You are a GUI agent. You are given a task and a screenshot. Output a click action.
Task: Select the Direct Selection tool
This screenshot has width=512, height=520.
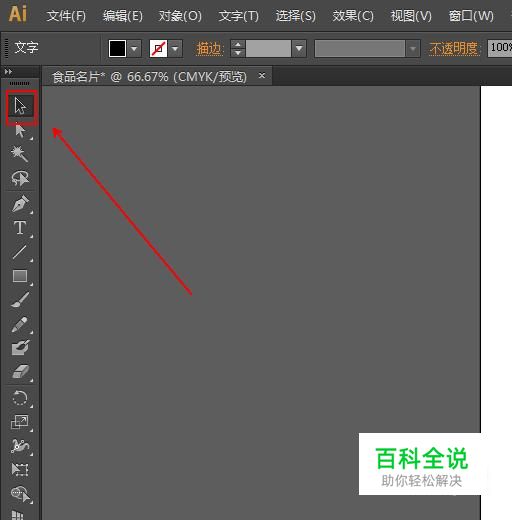(20, 131)
